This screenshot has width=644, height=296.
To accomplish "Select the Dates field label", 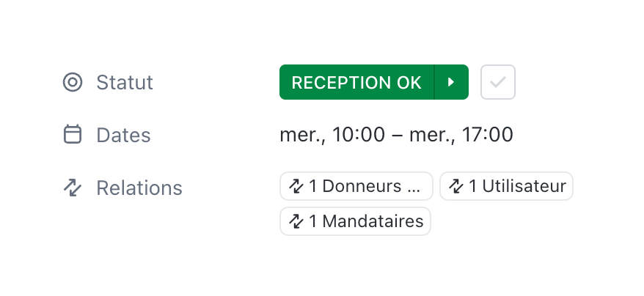I will point(123,135).
